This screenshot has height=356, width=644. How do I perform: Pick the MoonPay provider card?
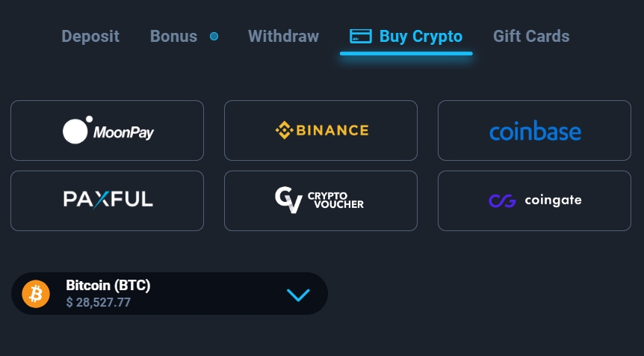click(x=107, y=131)
